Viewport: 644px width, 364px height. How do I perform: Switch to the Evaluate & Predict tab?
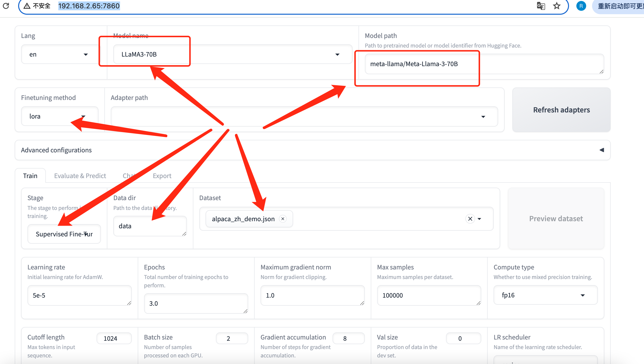click(80, 176)
